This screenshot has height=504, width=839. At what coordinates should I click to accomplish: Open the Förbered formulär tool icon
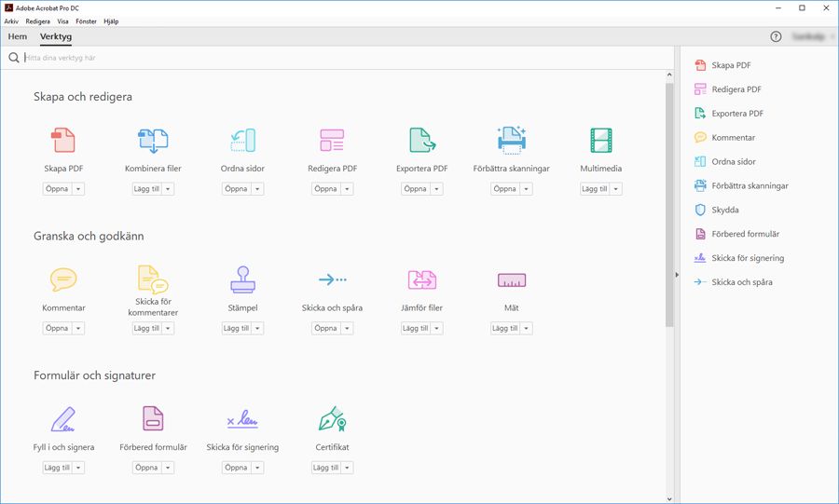(153, 418)
